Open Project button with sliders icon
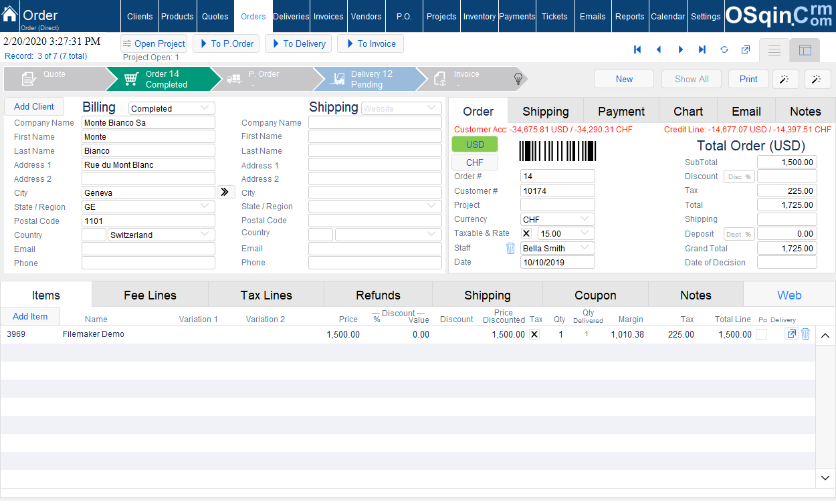The height and width of the screenshot is (504, 836). (154, 43)
